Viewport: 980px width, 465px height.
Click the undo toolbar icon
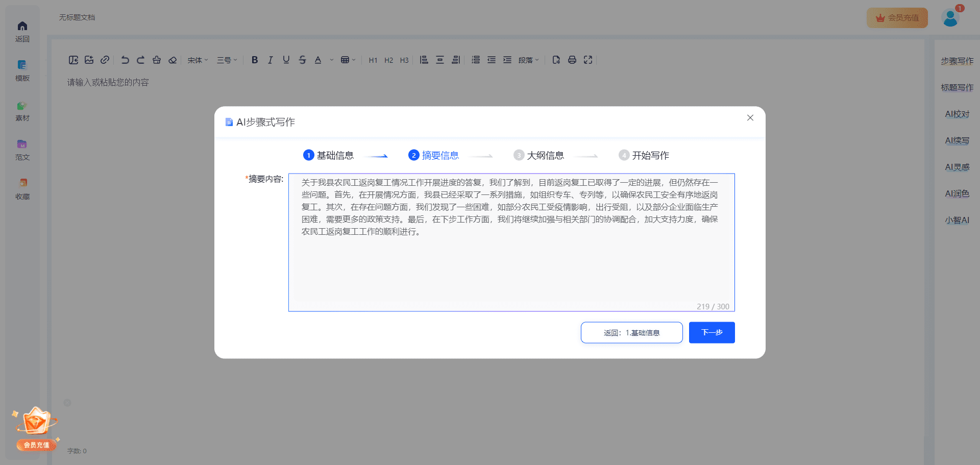pyautogui.click(x=125, y=60)
